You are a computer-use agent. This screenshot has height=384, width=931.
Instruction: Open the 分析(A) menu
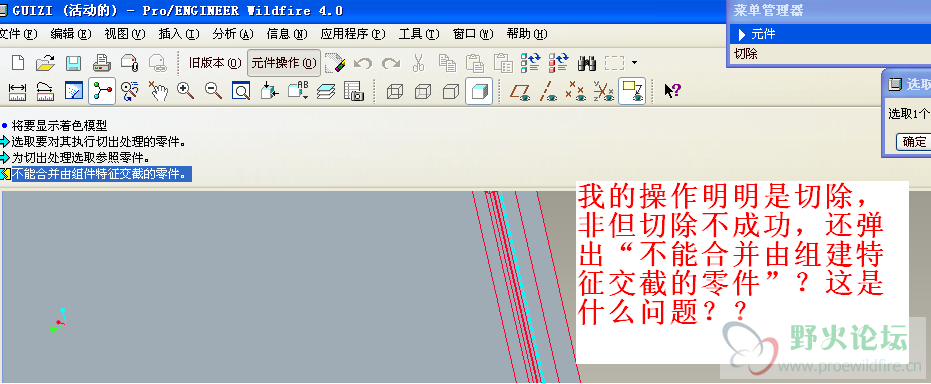pos(233,34)
